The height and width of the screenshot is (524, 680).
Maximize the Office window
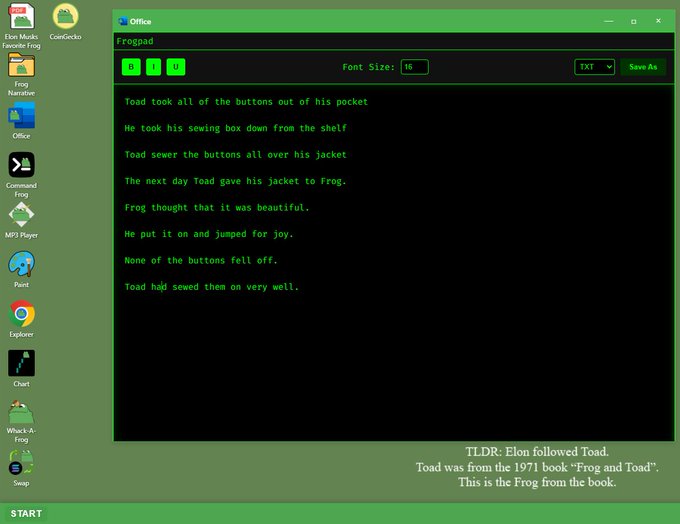pos(634,21)
